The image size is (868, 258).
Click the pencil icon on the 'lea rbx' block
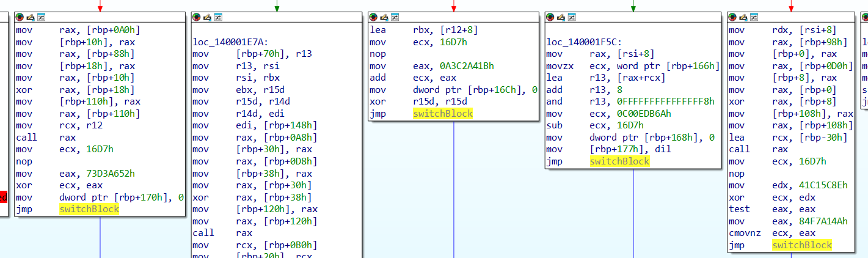coord(384,17)
